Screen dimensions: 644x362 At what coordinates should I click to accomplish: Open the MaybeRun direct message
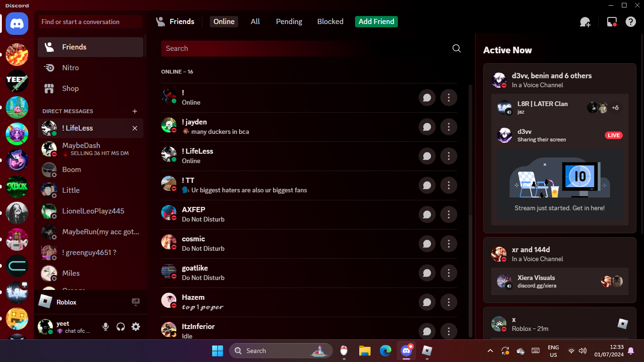pyautogui.click(x=91, y=232)
